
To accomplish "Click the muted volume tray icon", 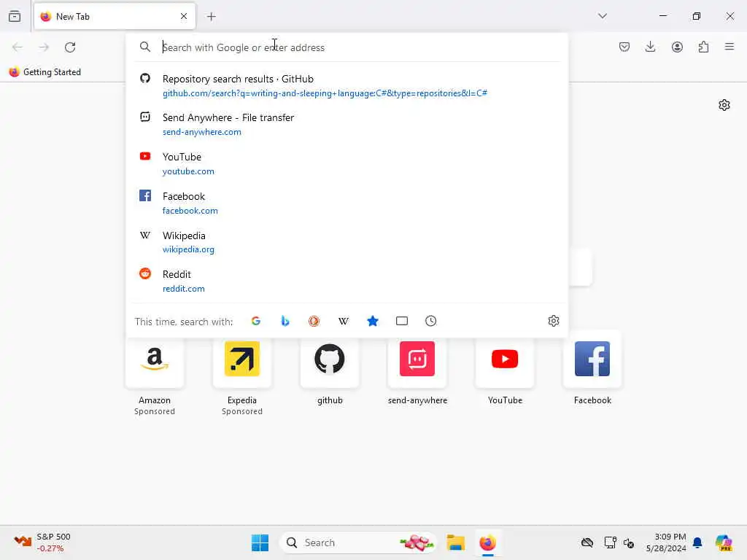I will pyautogui.click(x=628, y=542).
